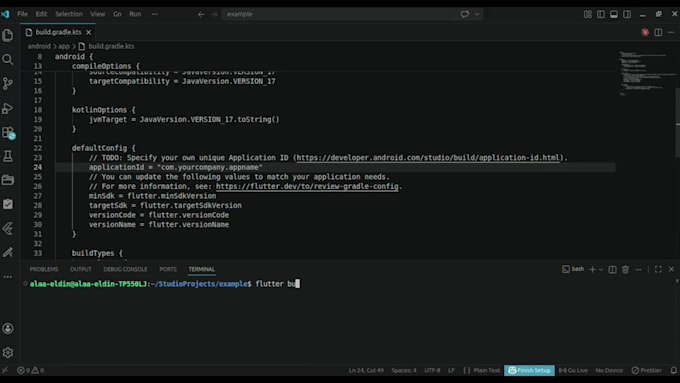Open the View menu
Screen dimensions: 680x383
click(98, 14)
